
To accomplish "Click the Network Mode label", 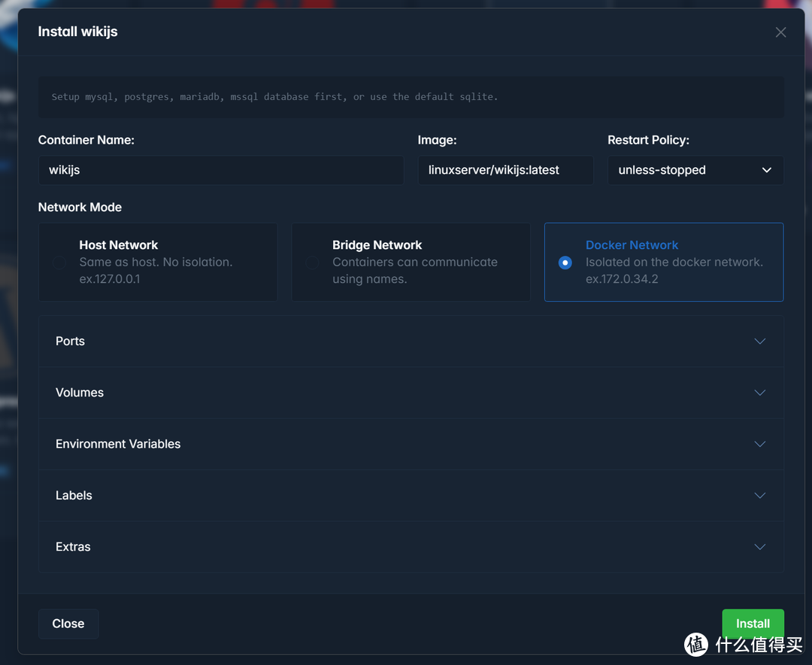I will point(80,207).
